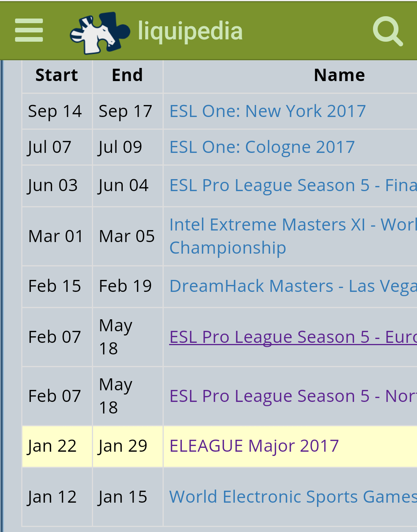The height and width of the screenshot is (532, 417).
Task: Open the search magnifier icon
Action: pyautogui.click(x=388, y=31)
